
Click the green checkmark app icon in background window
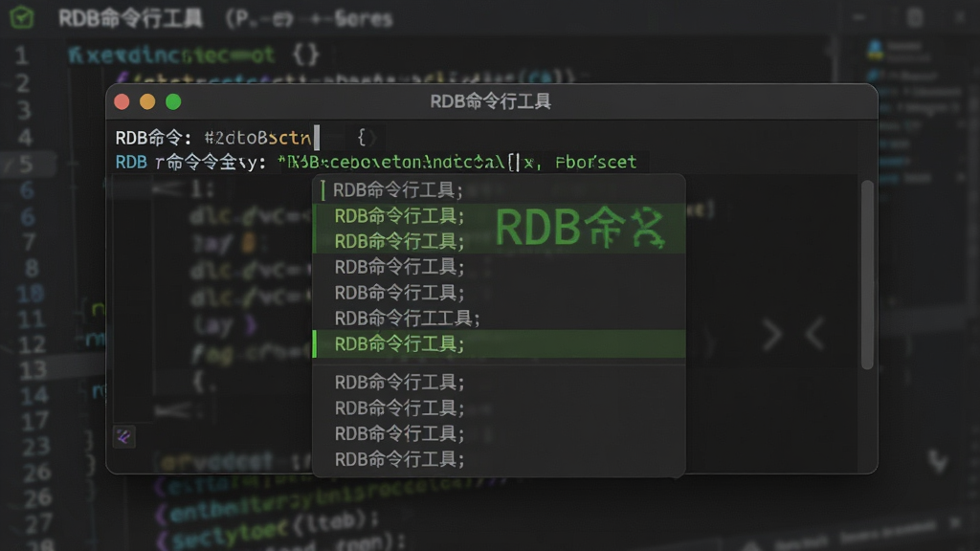point(22,17)
